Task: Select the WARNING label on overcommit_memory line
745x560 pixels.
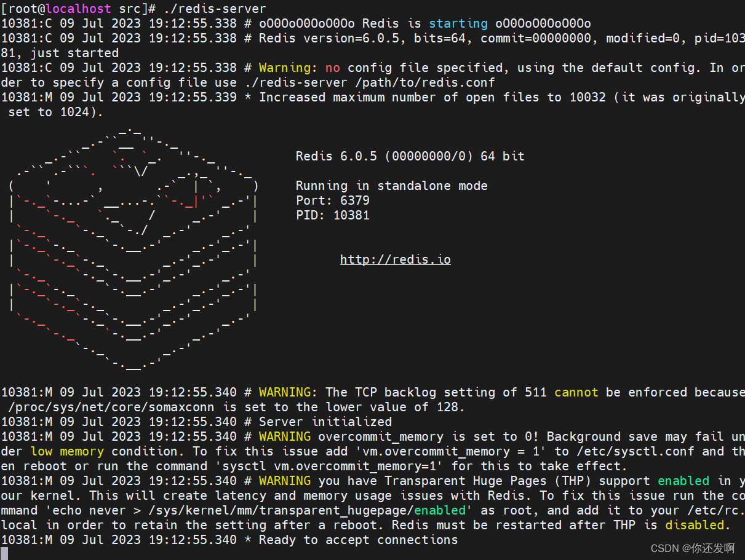Action: pyautogui.click(x=284, y=436)
